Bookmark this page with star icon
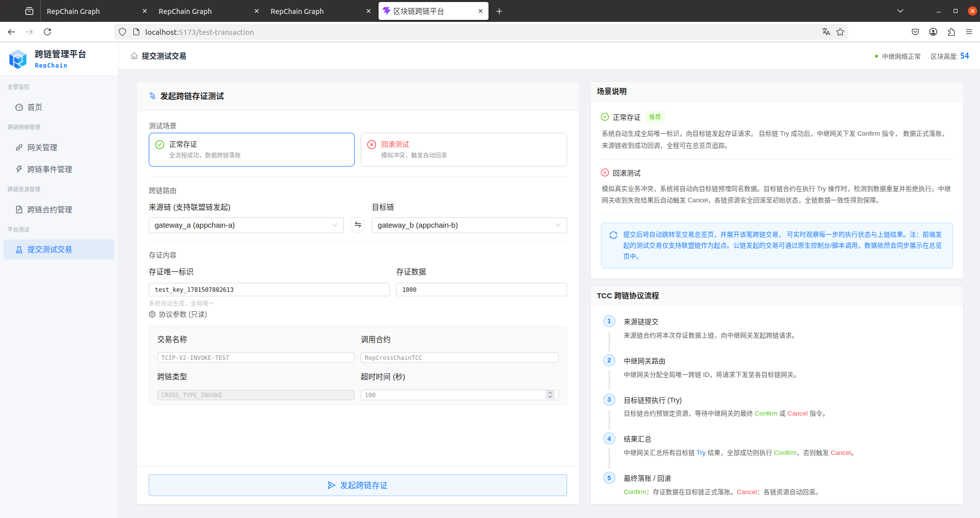Image resolution: width=980 pixels, height=518 pixels. [840, 32]
